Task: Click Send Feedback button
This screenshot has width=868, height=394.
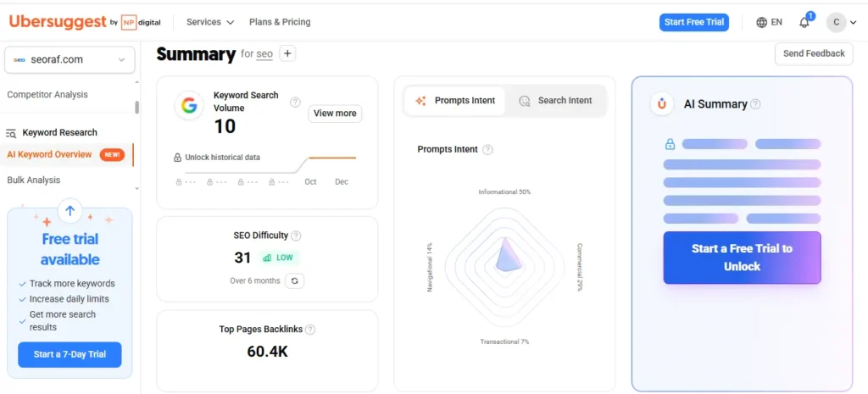Action: (814, 53)
